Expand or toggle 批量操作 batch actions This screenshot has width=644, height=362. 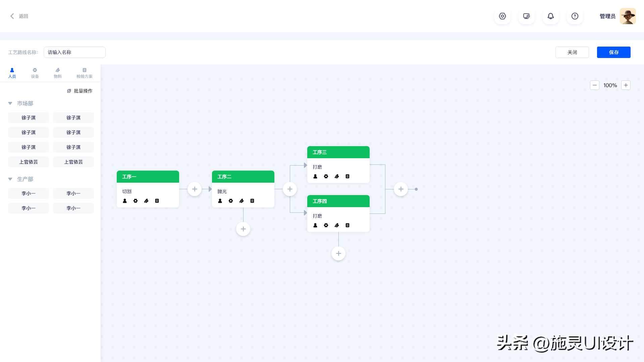(79, 90)
